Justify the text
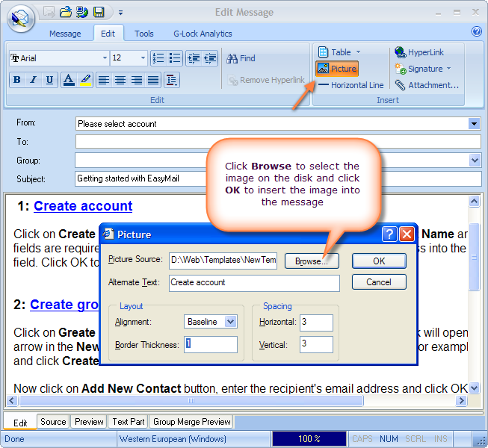The width and height of the screenshot is (488, 448). 153,80
